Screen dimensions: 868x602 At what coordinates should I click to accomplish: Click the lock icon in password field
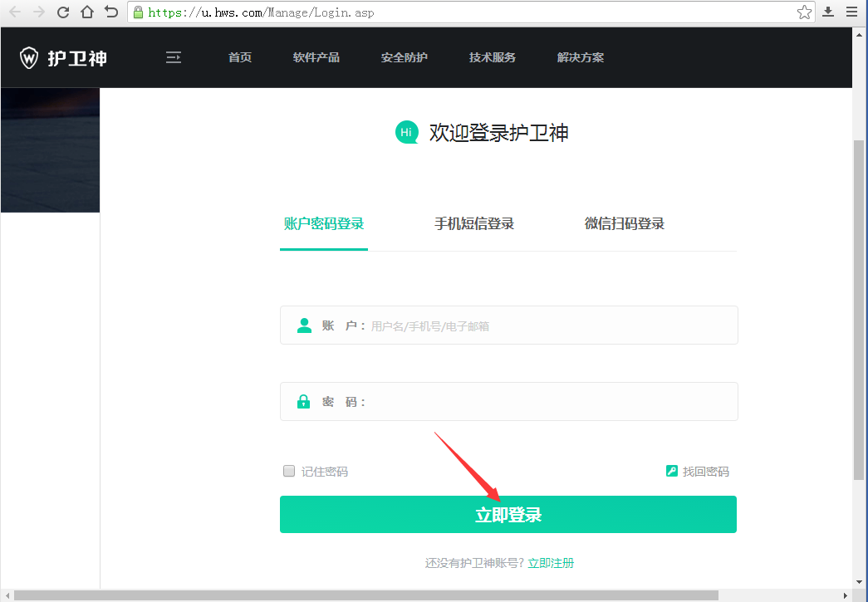(303, 401)
